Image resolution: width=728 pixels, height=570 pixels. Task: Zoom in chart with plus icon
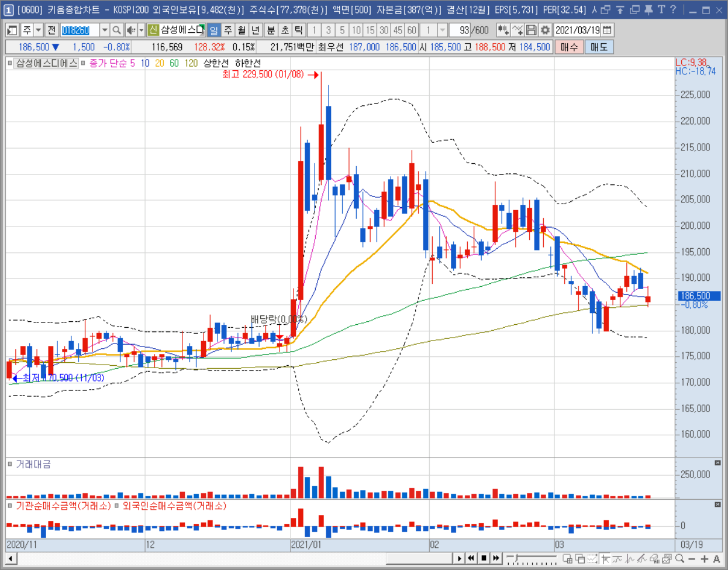[704, 559]
